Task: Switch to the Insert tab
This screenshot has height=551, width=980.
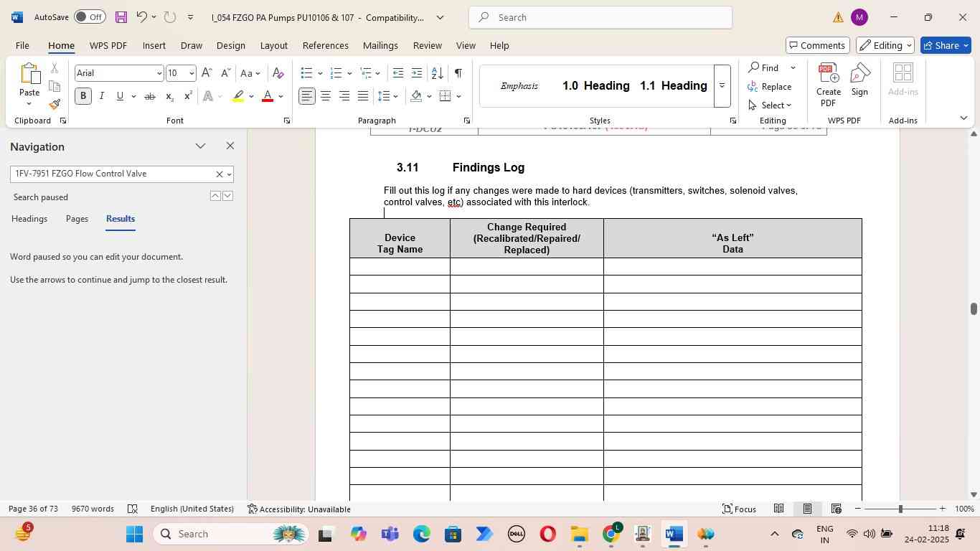Action: click(x=154, y=45)
